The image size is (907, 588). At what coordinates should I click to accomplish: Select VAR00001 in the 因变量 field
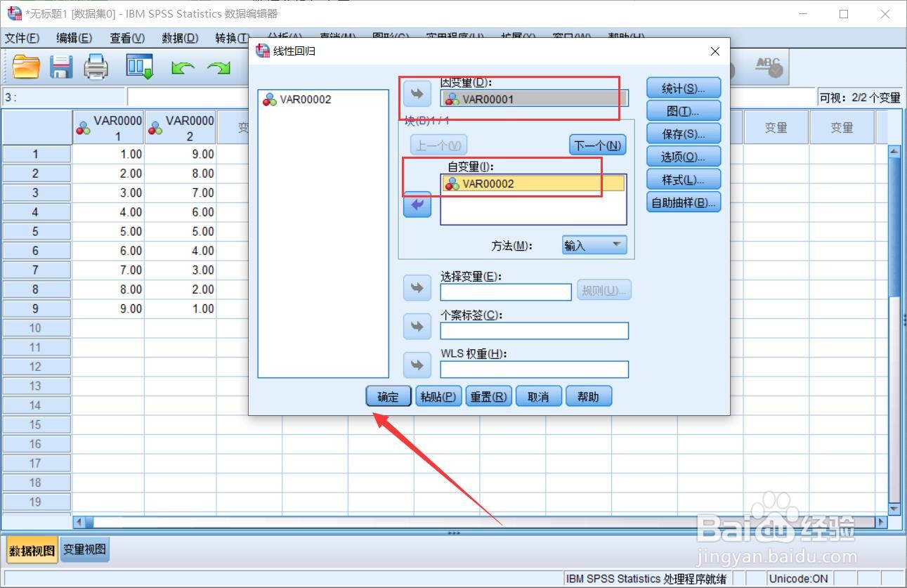coord(534,99)
